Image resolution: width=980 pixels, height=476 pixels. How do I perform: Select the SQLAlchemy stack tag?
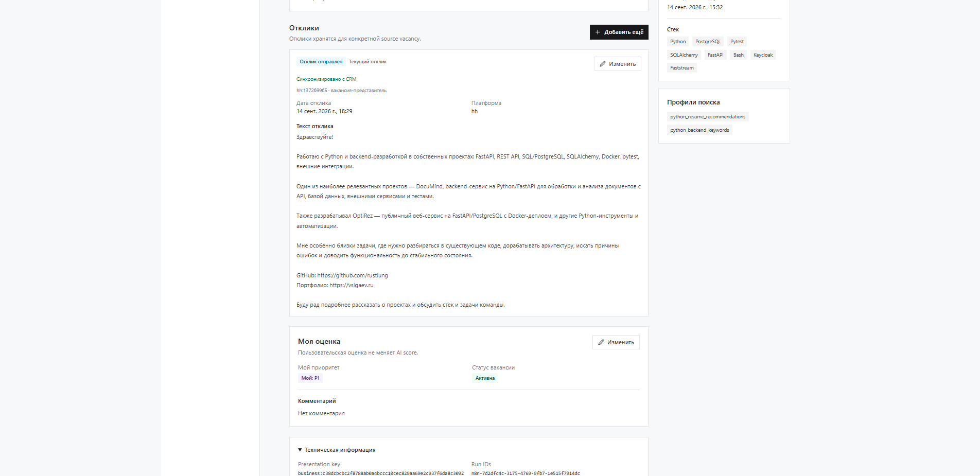[684, 55]
